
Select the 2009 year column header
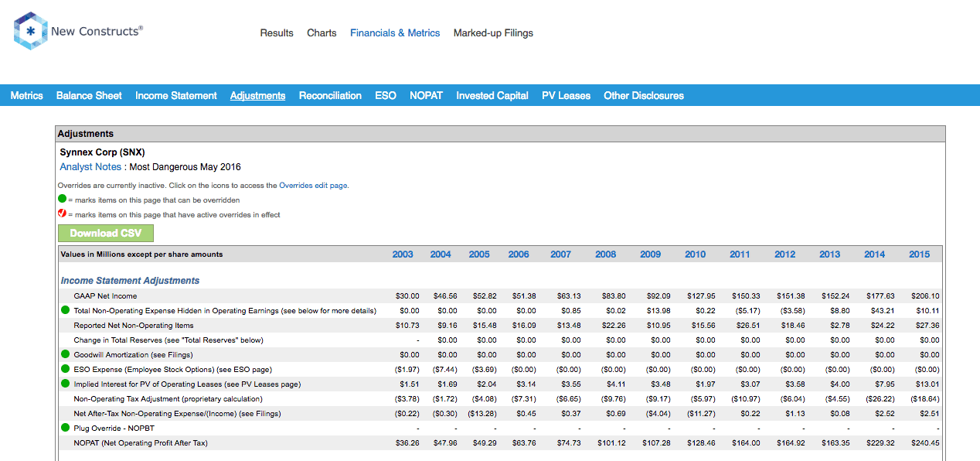(x=651, y=254)
